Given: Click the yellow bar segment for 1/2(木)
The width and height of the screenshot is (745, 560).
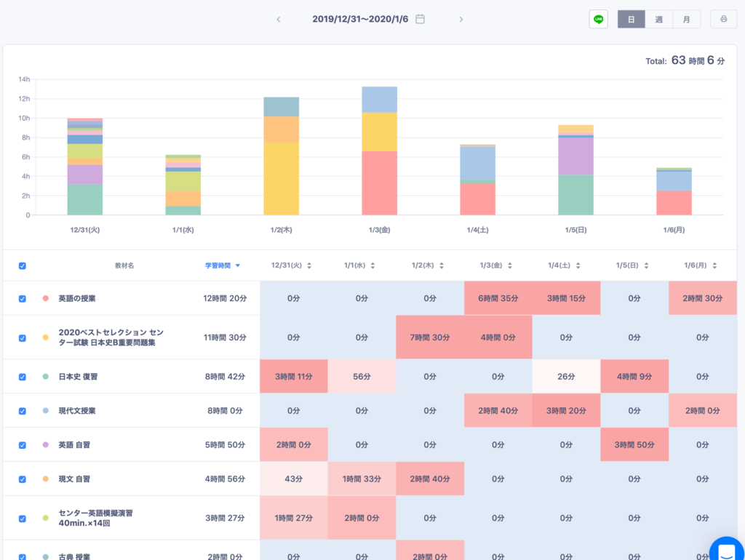Looking at the screenshot, I should pos(281,178).
